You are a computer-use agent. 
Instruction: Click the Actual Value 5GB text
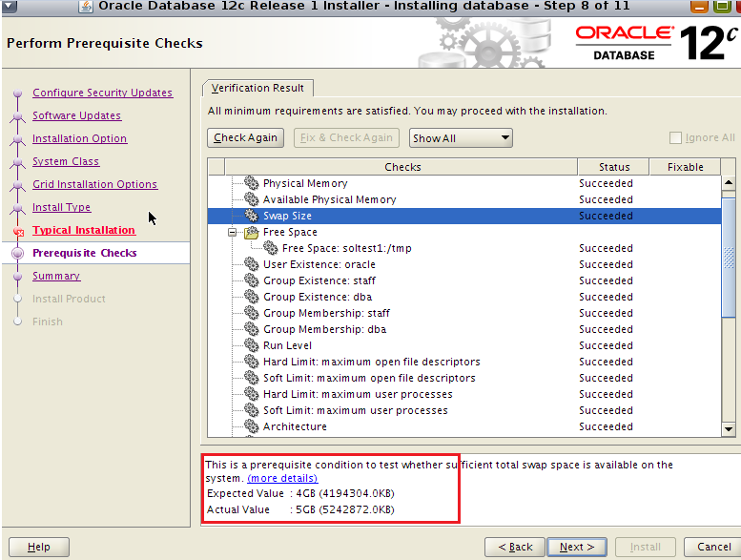tap(300, 509)
